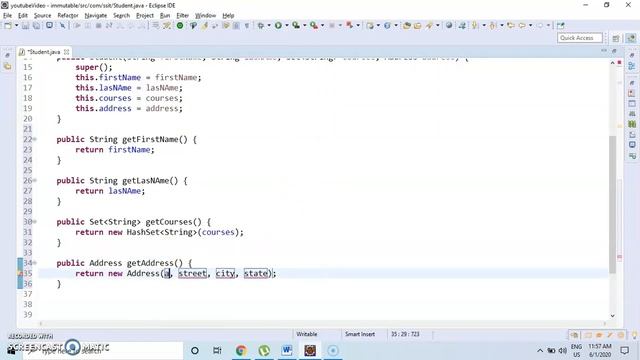This screenshot has width=640, height=360.
Task: Collapse the getCourses method at line 30
Action: coord(35,222)
